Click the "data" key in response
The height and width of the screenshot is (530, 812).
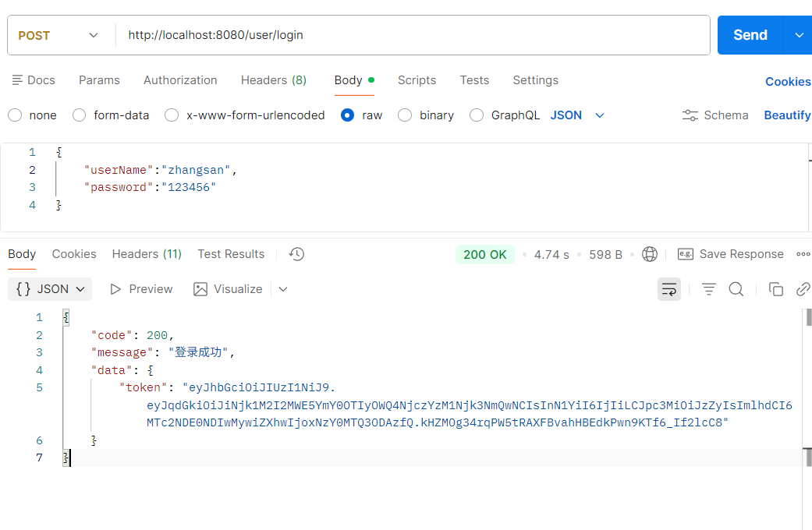pyautogui.click(x=112, y=370)
